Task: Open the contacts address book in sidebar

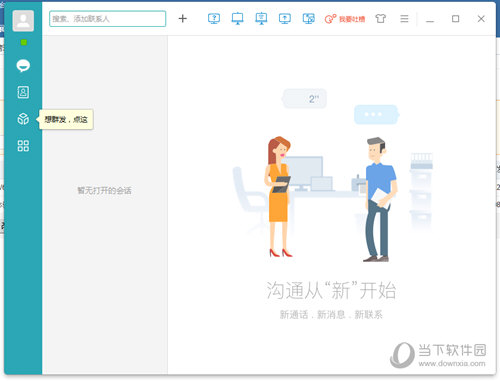Action: [x=23, y=92]
